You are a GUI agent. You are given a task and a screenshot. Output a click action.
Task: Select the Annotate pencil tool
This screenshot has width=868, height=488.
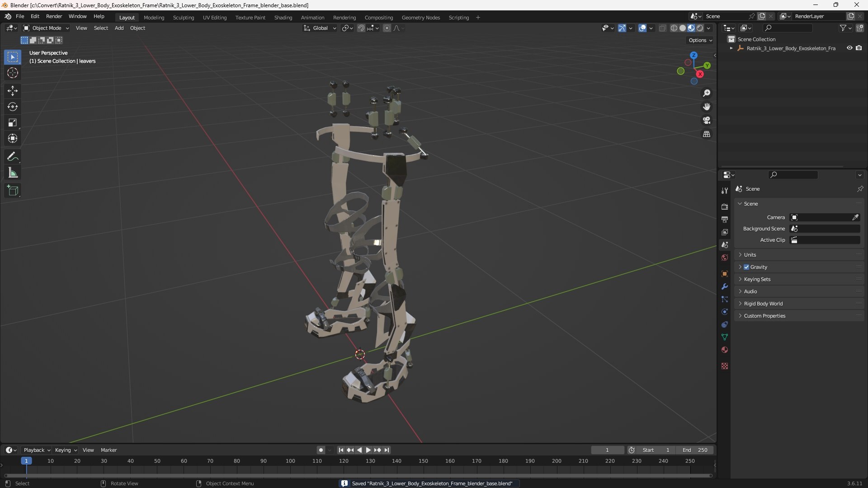tap(13, 157)
